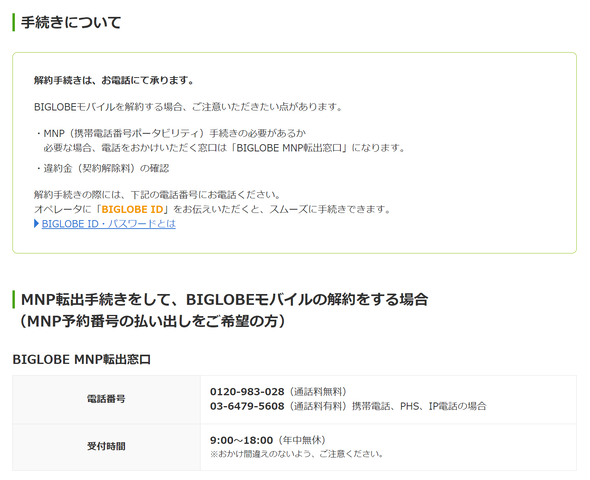590x480 pixels.
Task: Click the hours 9:00～18:00 text
Action: (x=241, y=440)
